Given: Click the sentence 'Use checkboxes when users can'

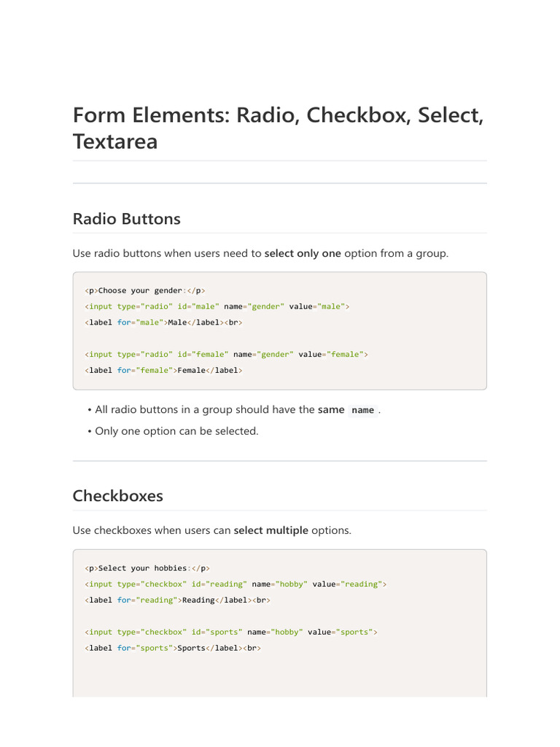Looking at the screenshot, I should pyautogui.click(x=152, y=530).
